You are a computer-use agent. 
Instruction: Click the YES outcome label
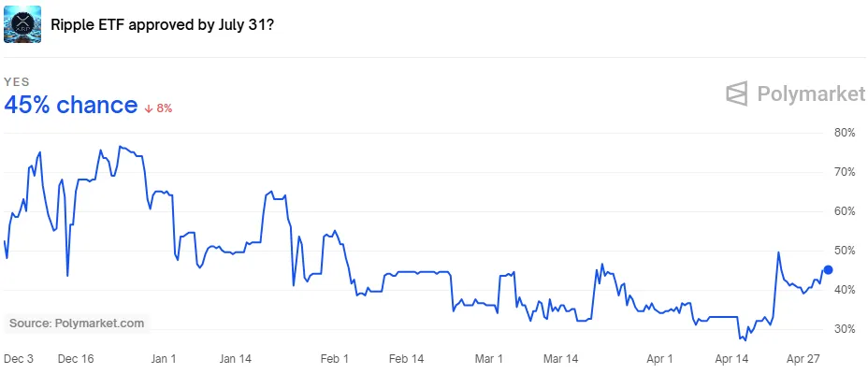click(x=17, y=82)
